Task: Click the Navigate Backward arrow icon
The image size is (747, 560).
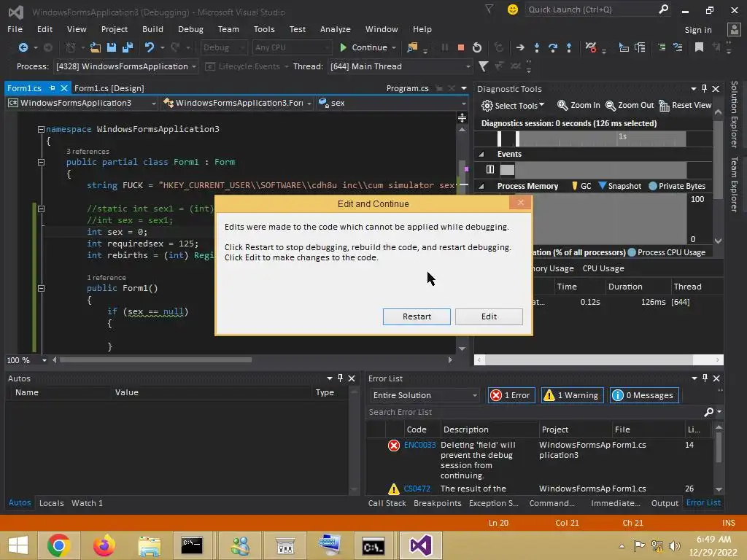Action: pyautogui.click(x=23, y=47)
